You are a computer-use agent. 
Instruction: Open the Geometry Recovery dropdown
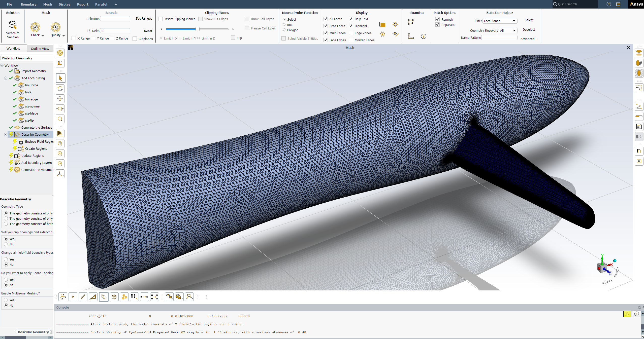pyautogui.click(x=508, y=30)
